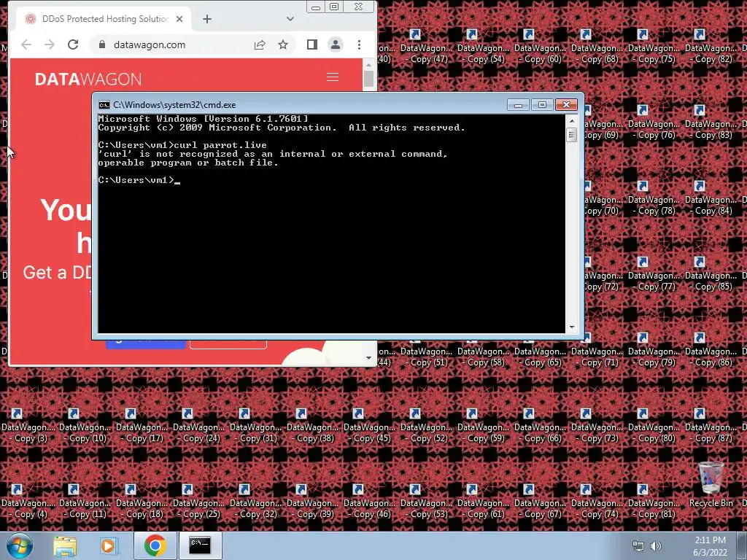Expand Chrome's tab search chevron
The width and height of the screenshot is (747, 560).
(290, 19)
